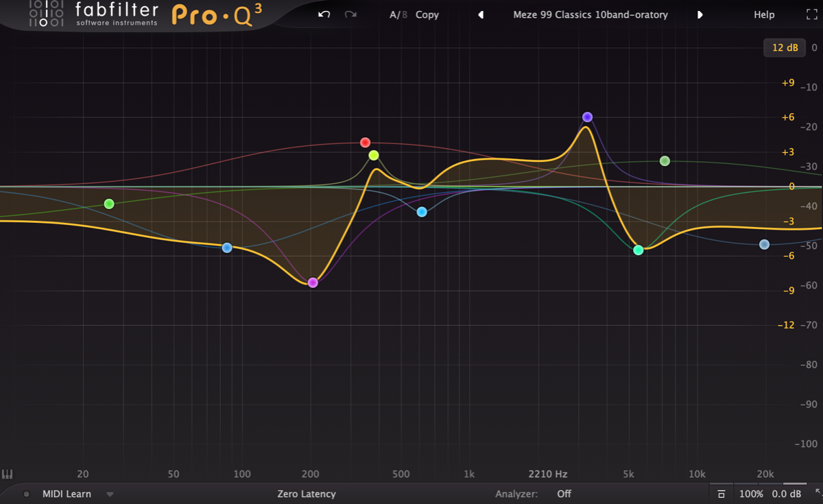
Task: Click the undo arrow icon
Action: (324, 14)
